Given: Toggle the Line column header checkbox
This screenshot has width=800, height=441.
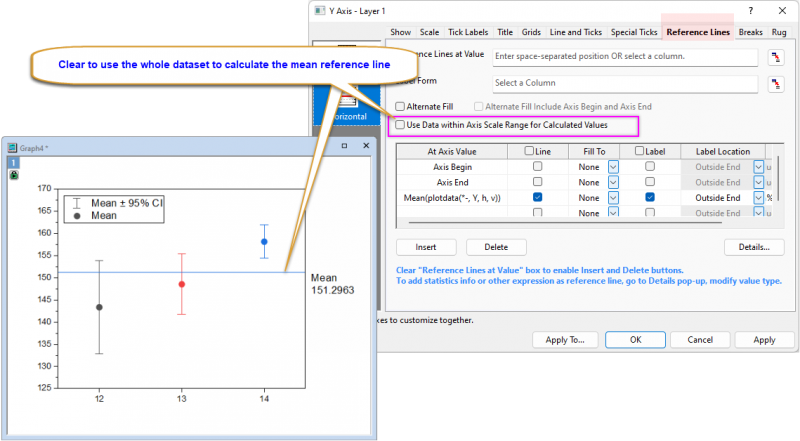Looking at the screenshot, I should click(x=529, y=151).
